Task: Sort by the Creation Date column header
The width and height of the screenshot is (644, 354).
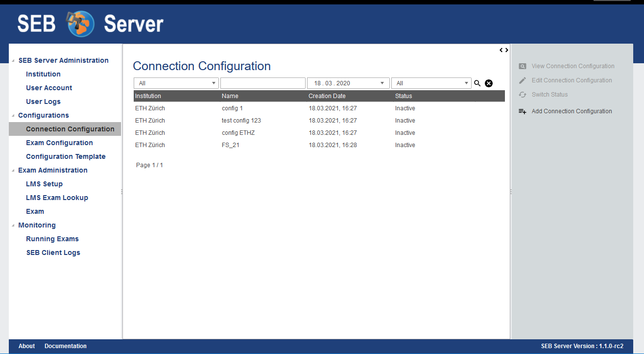Action: [327, 96]
